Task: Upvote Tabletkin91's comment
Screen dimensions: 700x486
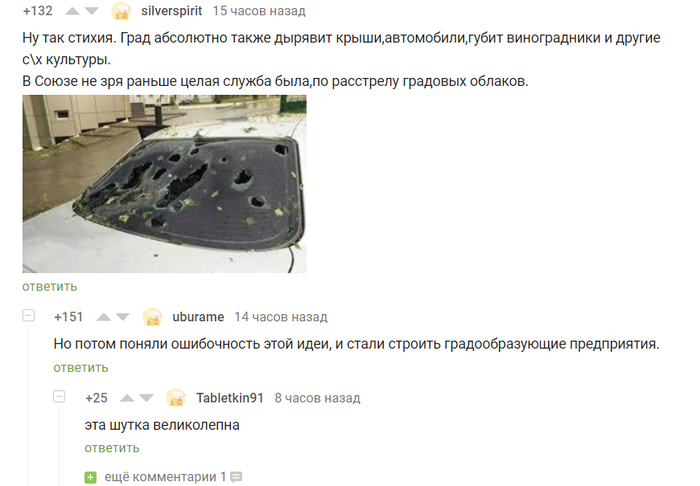Action: pyautogui.click(x=127, y=398)
